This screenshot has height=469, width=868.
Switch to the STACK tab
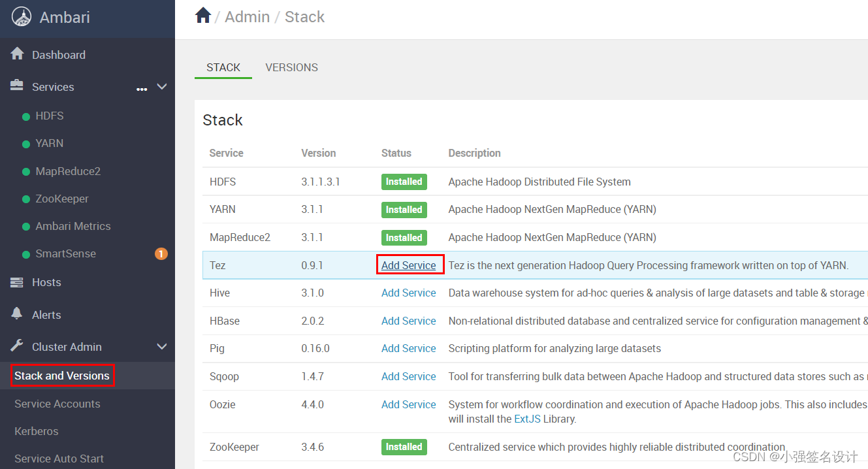[223, 67]
